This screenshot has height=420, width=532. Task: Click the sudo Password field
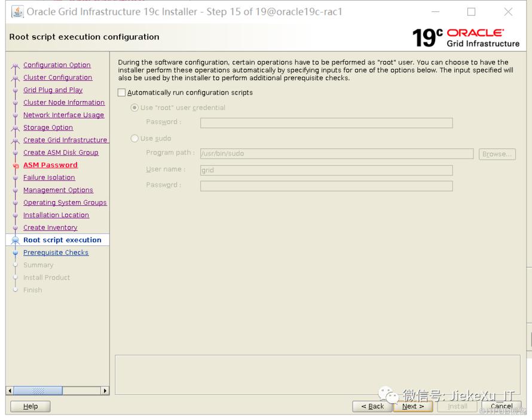coord(326,185)
